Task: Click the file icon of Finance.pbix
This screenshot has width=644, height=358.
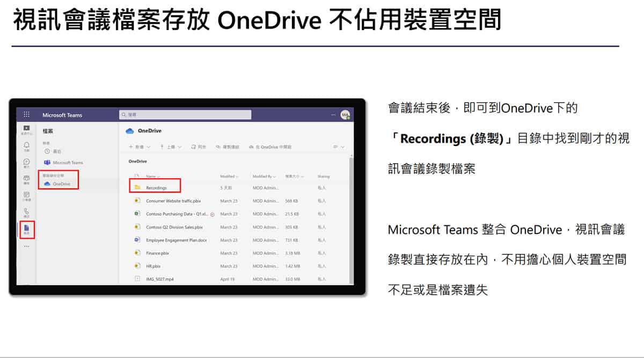Action: tap(137, 253)
